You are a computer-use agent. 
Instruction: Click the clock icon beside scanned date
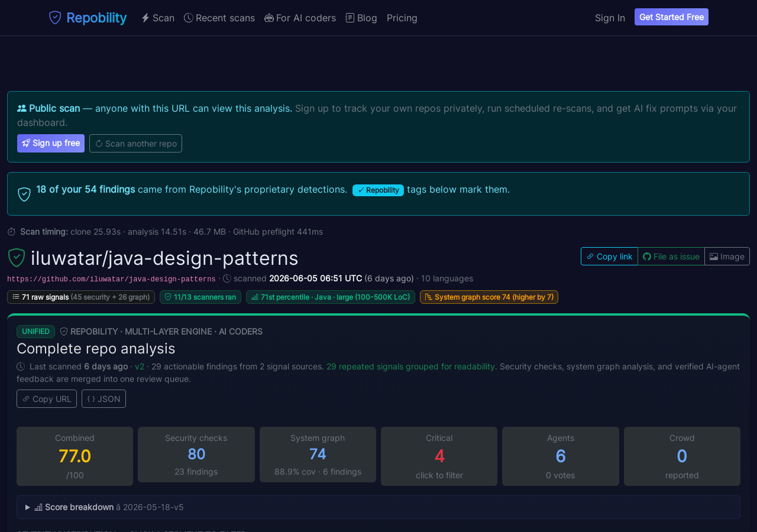tap(227, 278)
